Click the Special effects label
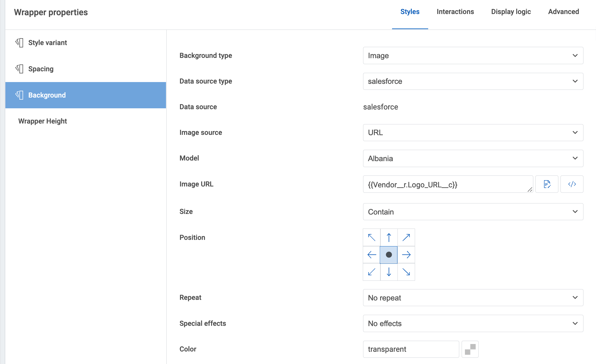The width and height of the screenshot is (596, 364). [x=203, y=323]
